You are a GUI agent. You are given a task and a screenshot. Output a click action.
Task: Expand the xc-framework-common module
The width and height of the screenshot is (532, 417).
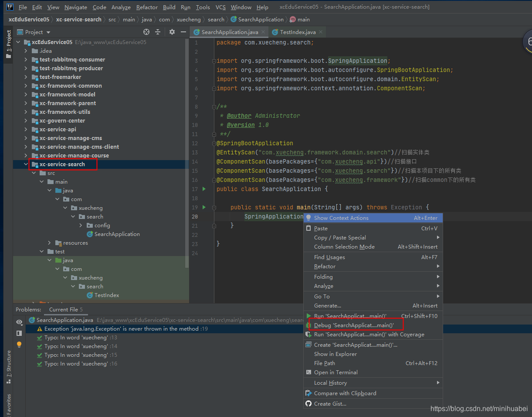(26, 85)
